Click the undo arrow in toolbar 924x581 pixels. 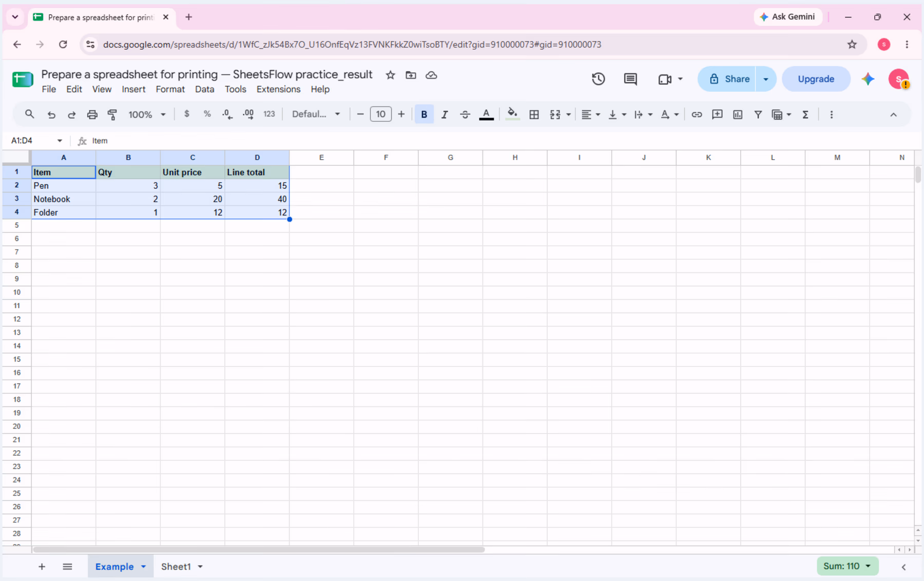51,114
